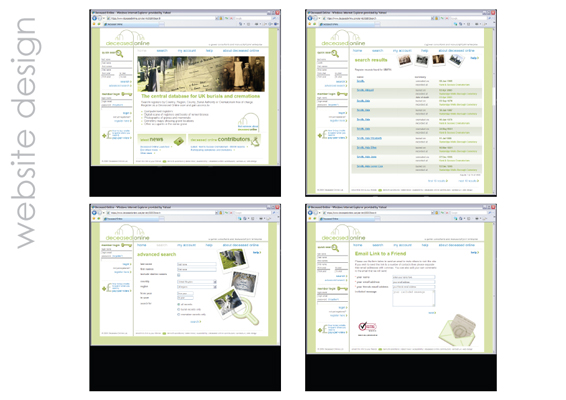Click the tilted fourth photo thumbnail on results page

pos(456,60)
